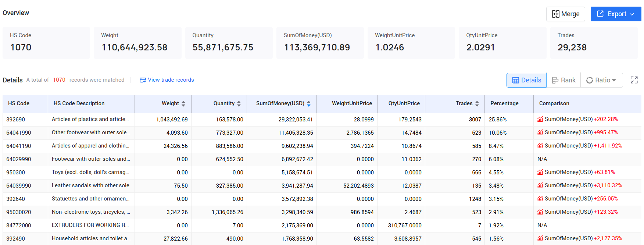644x245 pixels.
Task: Click 'Leather sandals with other sole' description
Action: [90, 185]
